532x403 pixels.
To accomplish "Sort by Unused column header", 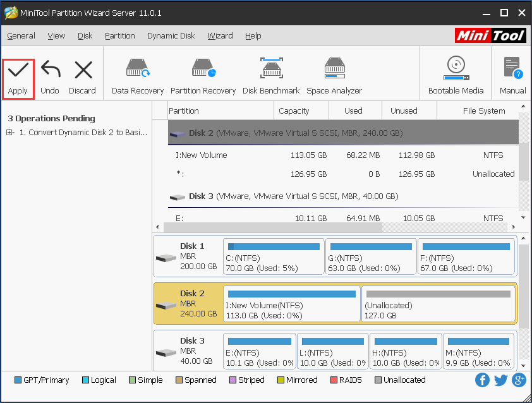I will pyautogui.click(x=409, y=111).
